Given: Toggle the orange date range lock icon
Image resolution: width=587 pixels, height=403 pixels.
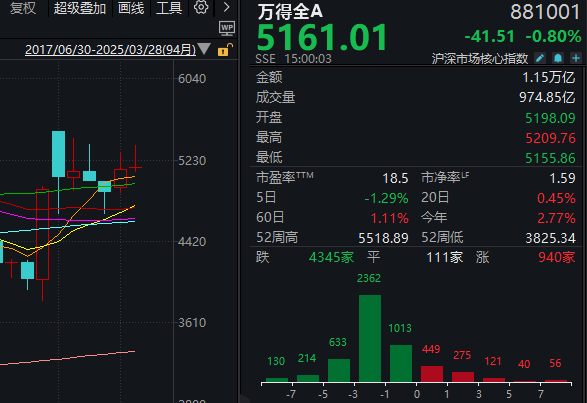Looking at the screenshot, I should [225, 49].
